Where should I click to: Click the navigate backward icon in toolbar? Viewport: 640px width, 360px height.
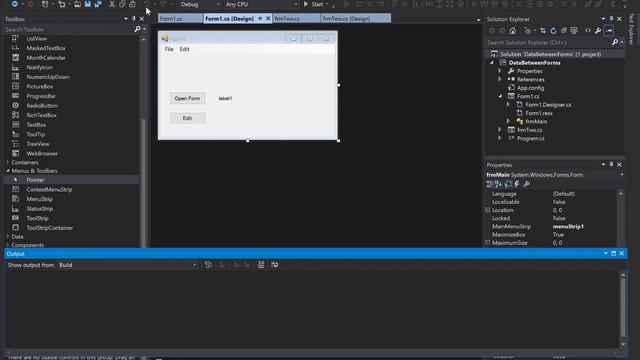tap(14, 4)
